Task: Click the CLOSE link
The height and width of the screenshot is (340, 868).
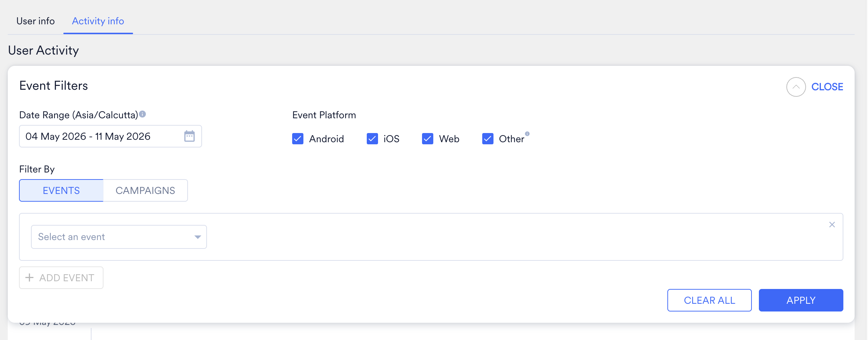Action: coord(827,87)
